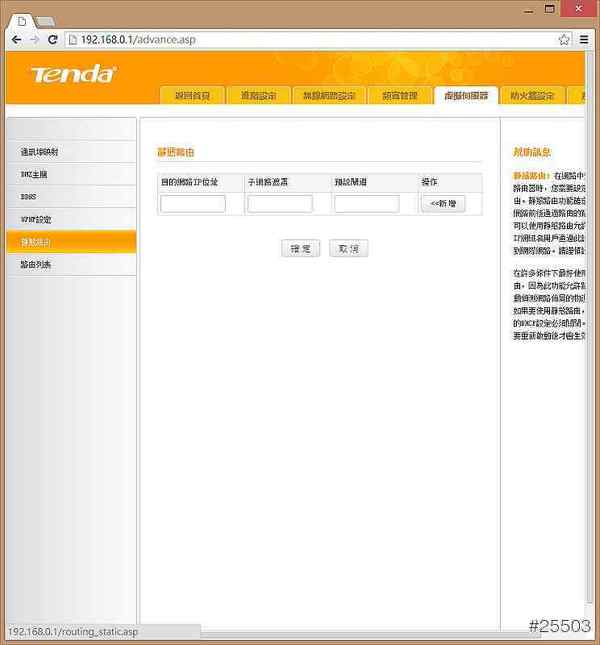
Task: Open the DDNS sidebar item
Action: pyautogui.click(x=72, y=197)
